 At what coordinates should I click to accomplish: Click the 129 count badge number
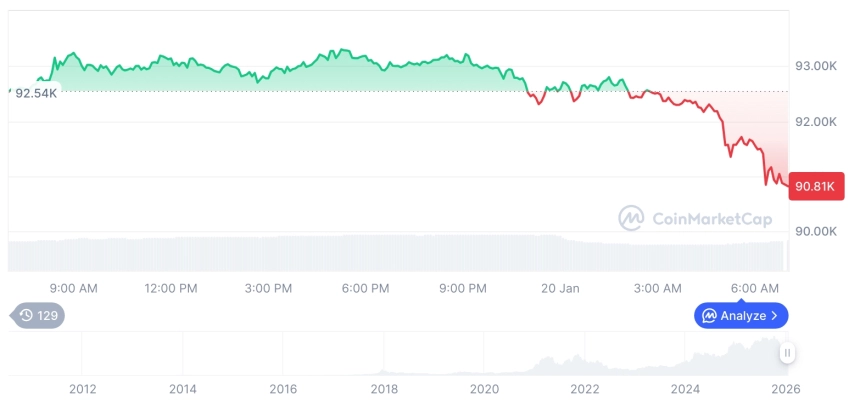(48, 316)
